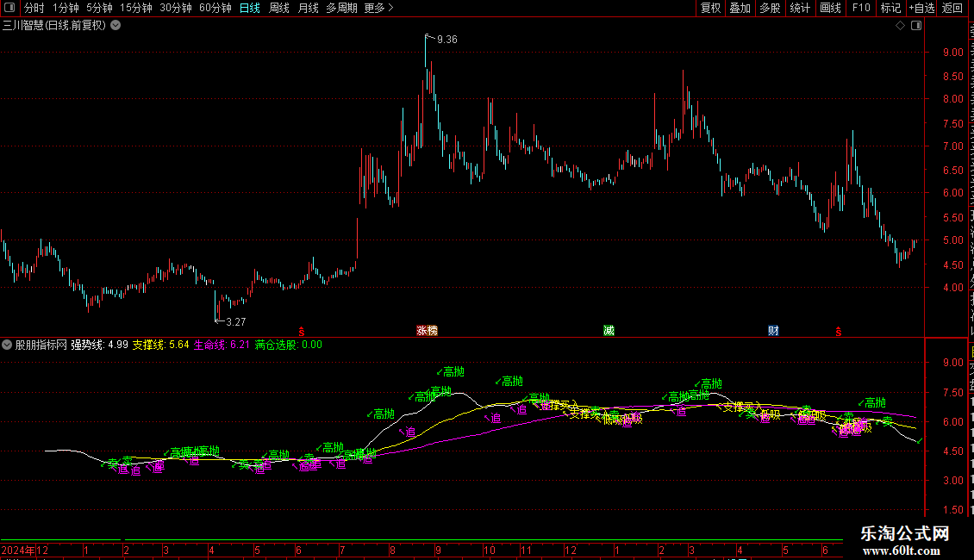Switch to 分时 intraday view
Viewport: 974px width, 560px height.
(34, 8)
